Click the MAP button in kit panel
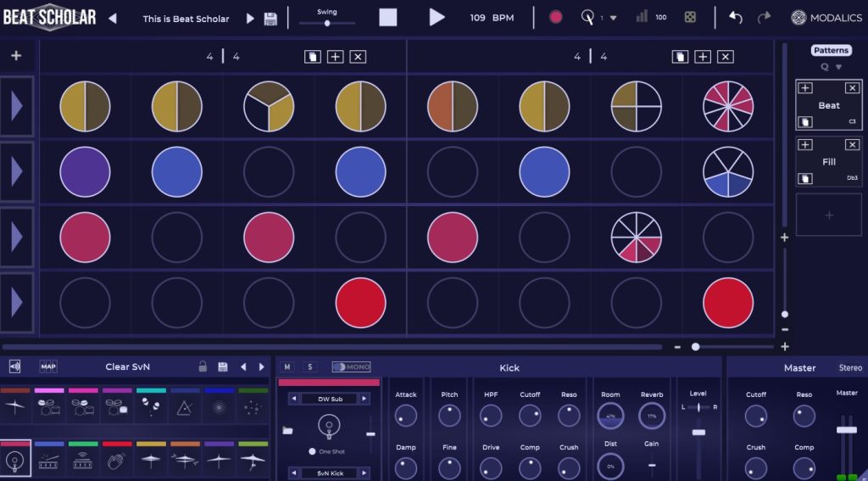Viewport: 868px width, 481px height. (48, 366)
